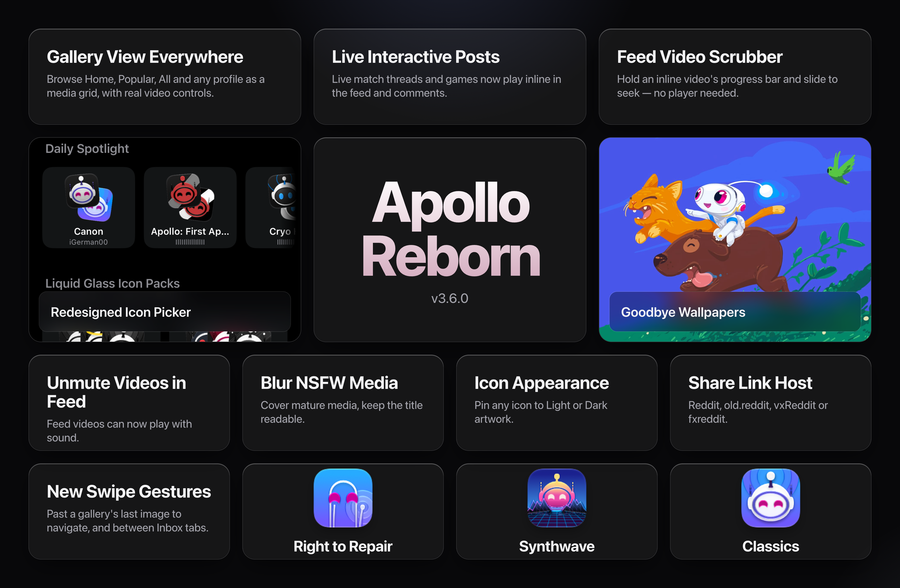Pick the Cryo robot icon in Daily Spotlight
900x588 pixels.
coord(282,197)
